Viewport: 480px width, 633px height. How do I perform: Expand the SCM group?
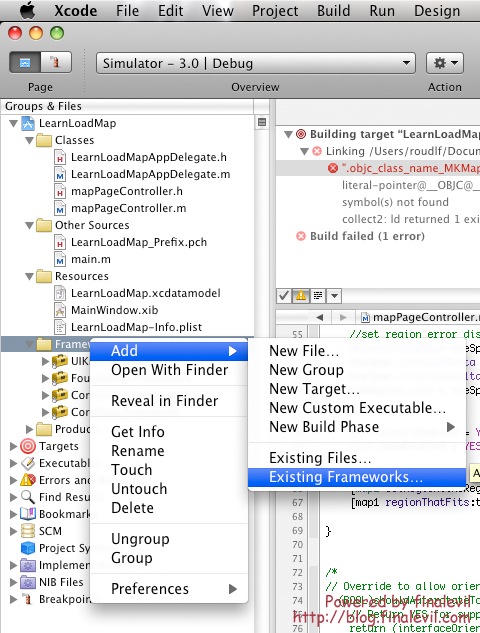point(13,531)
